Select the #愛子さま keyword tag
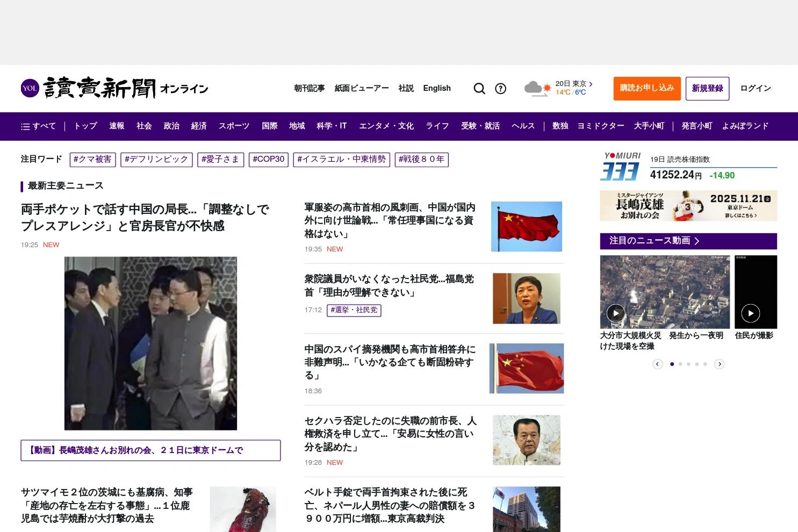 point(220,160)
